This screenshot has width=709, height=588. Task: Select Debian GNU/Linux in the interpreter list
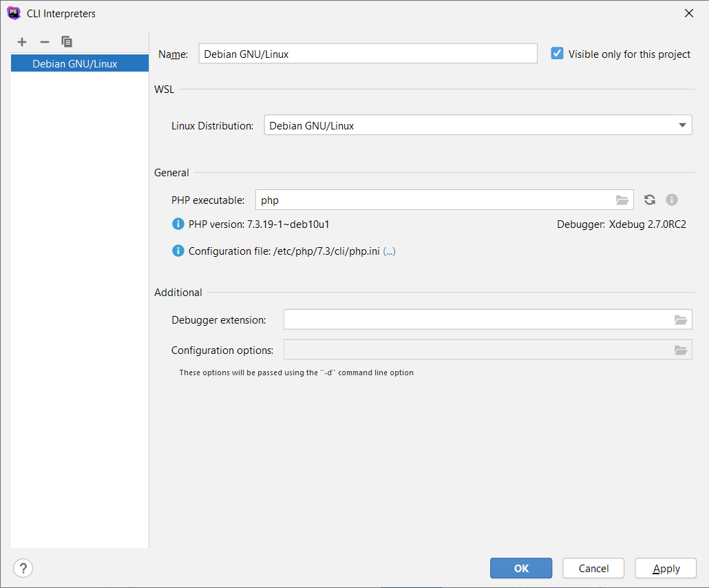80,63
